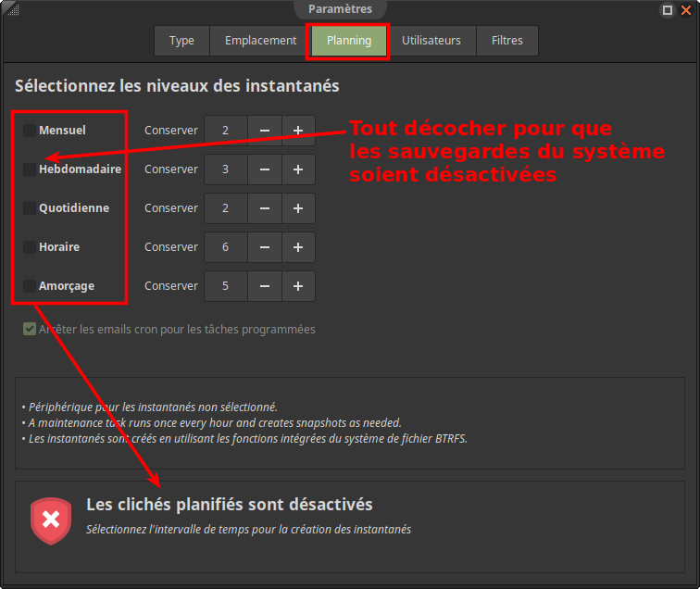Select the Filtres tab

506,41
